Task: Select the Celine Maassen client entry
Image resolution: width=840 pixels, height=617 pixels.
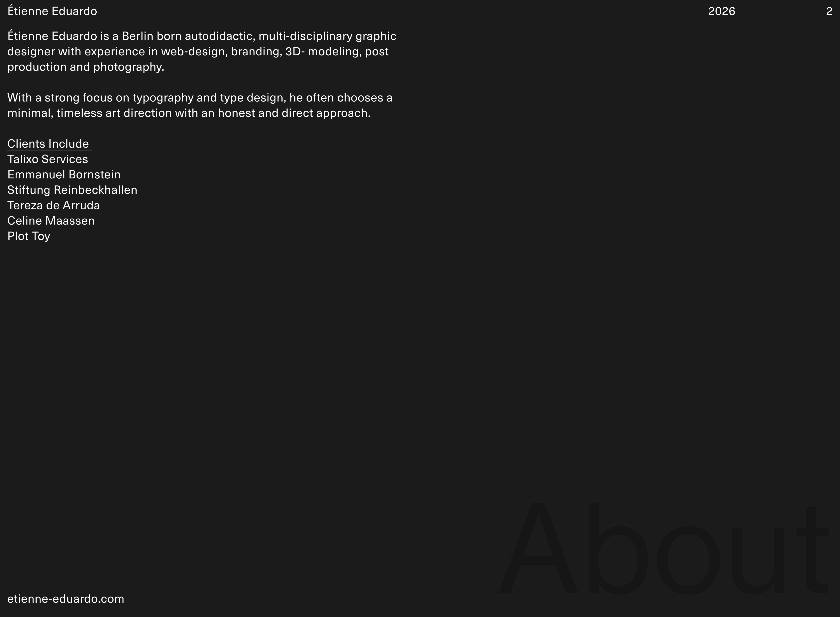Action: [51, 221]
